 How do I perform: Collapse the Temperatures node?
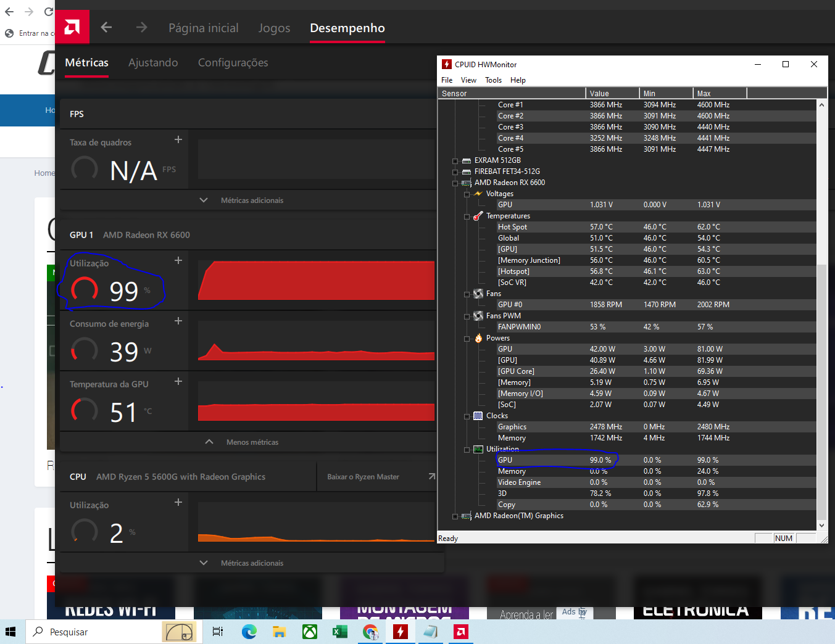(x=467, y=217)
